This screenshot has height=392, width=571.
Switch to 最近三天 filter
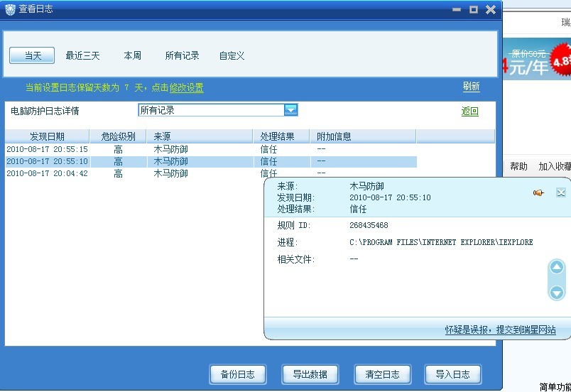pos(82,55)
